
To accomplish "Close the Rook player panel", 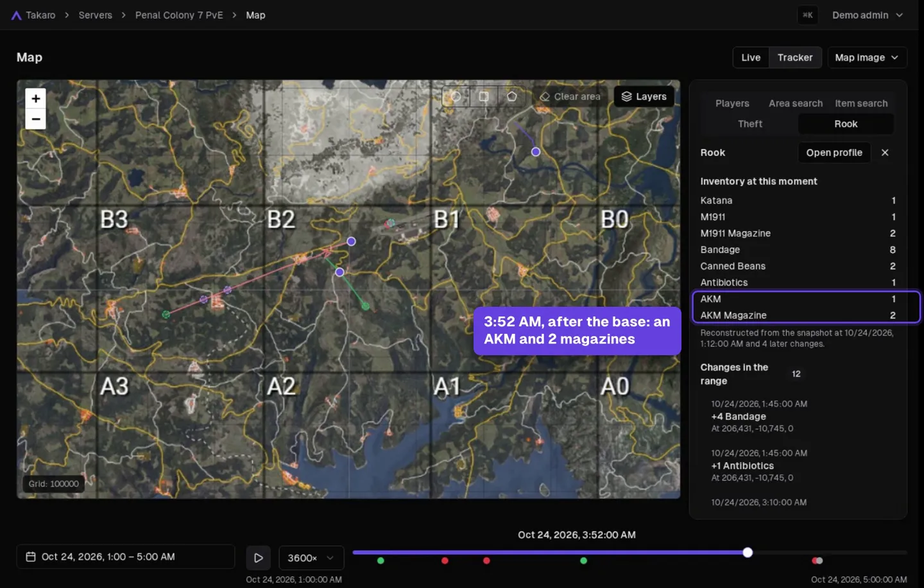I will click(x=885, y=152).
